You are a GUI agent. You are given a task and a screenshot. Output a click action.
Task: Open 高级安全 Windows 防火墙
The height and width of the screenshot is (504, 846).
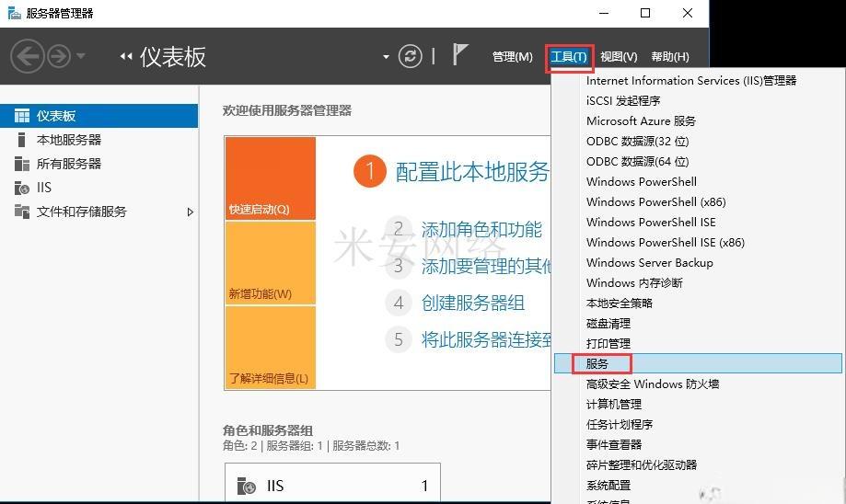[653, 384]
